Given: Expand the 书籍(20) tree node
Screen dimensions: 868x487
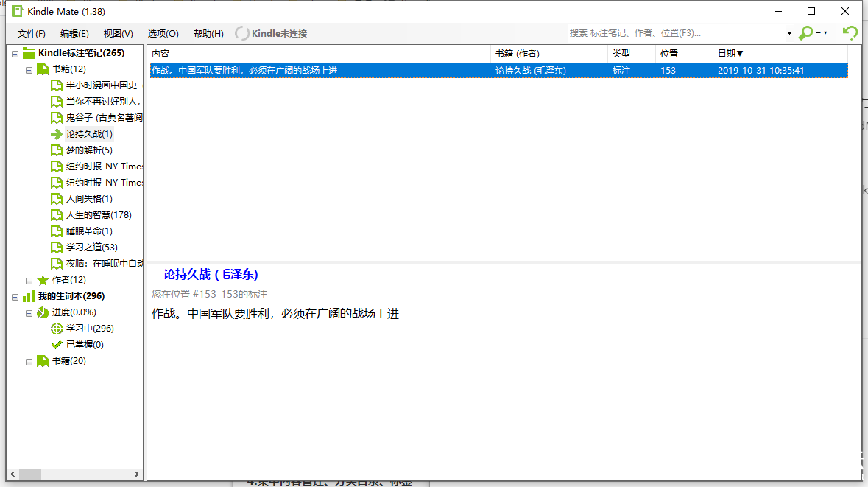Looking at the screenshot, I should (29, 362).
